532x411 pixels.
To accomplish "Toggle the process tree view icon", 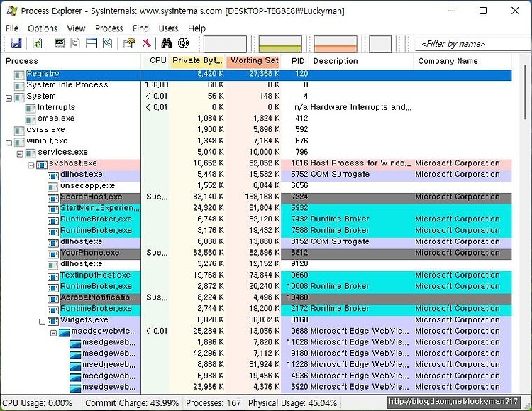I will 75,43.
